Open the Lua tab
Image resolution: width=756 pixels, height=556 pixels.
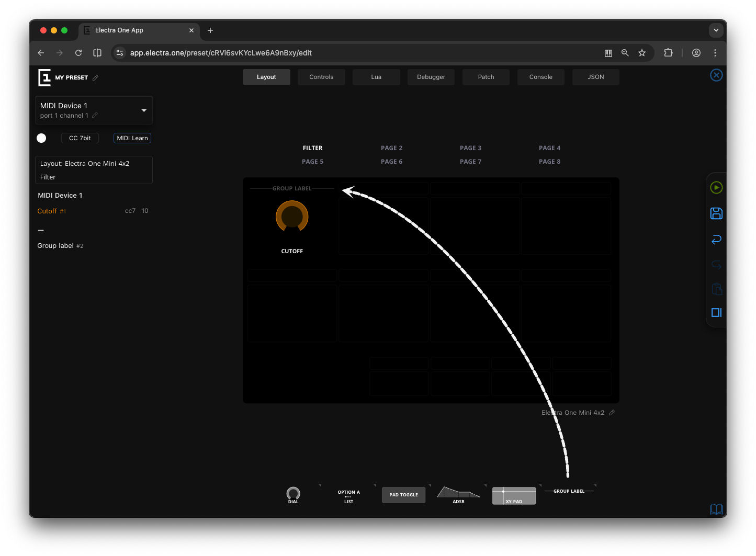pyautogui.click(x=376, y=77)
